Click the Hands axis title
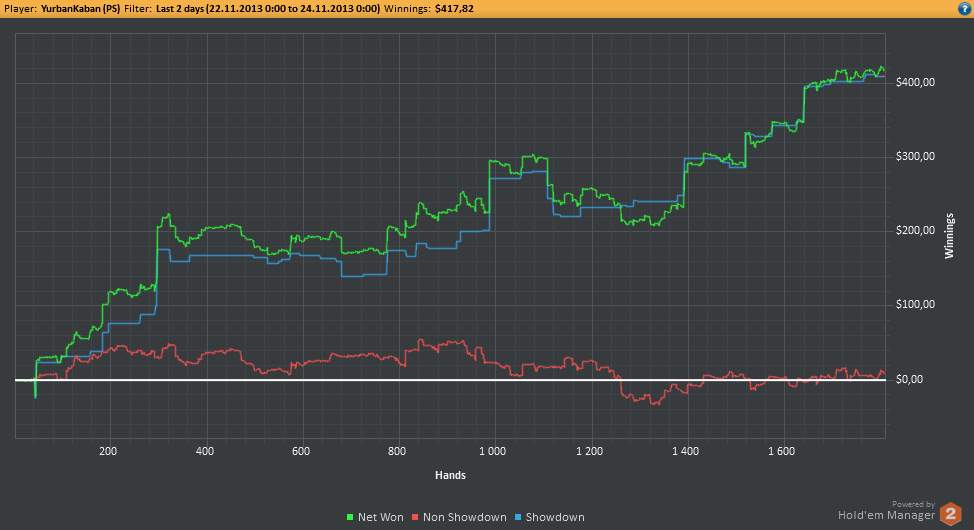Screen dimensions: 974x530 450,475
